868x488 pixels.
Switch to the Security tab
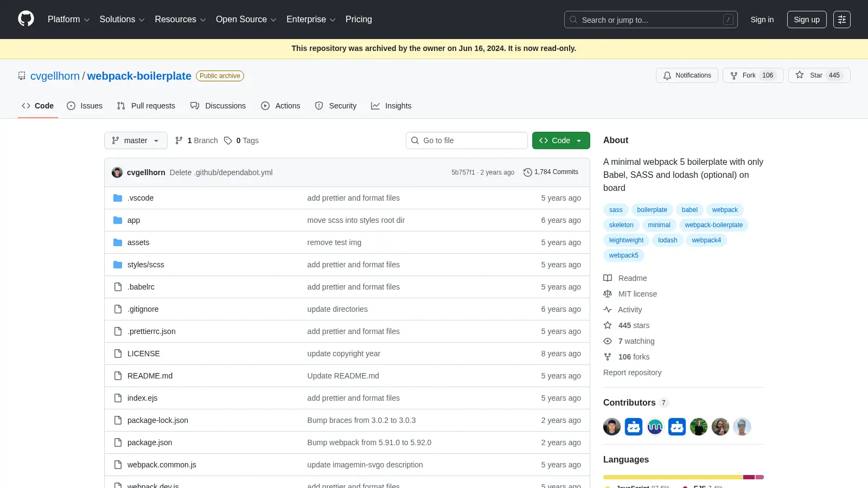(336, 106)
